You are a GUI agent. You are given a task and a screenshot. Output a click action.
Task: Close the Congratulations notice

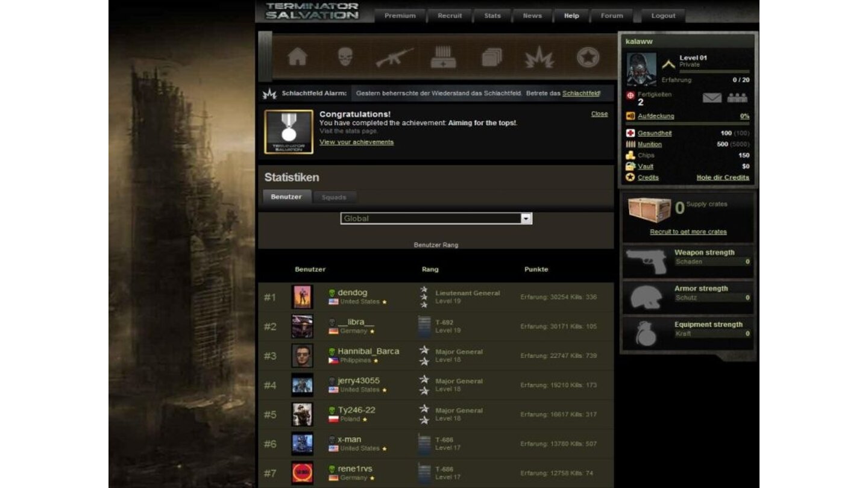[x=599, y=114]
